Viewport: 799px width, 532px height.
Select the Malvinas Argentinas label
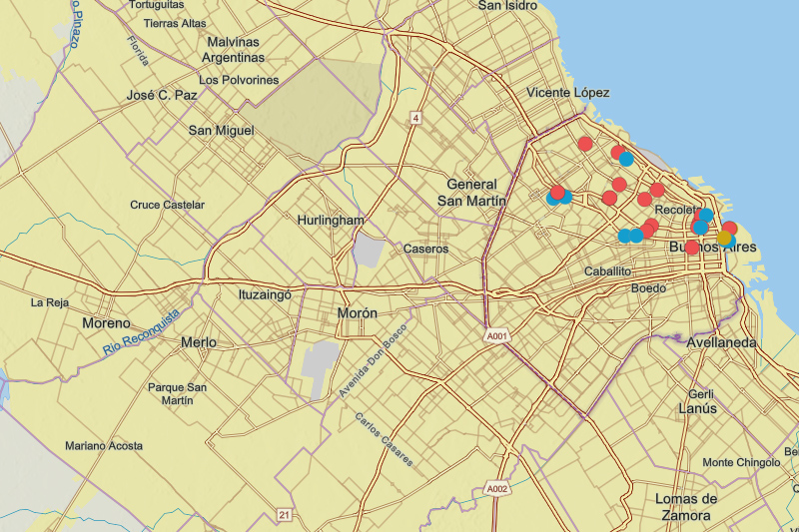click(x=233, y=50)
